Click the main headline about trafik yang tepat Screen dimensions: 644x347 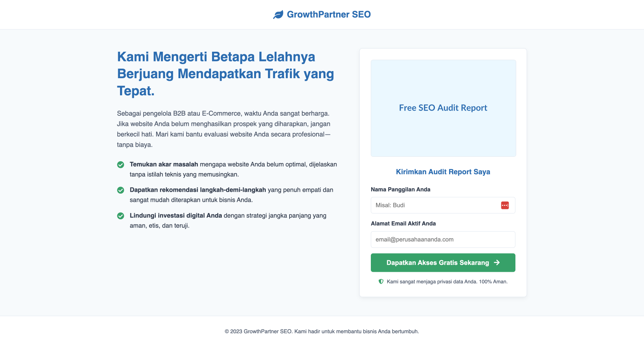(x=225, y=74)
